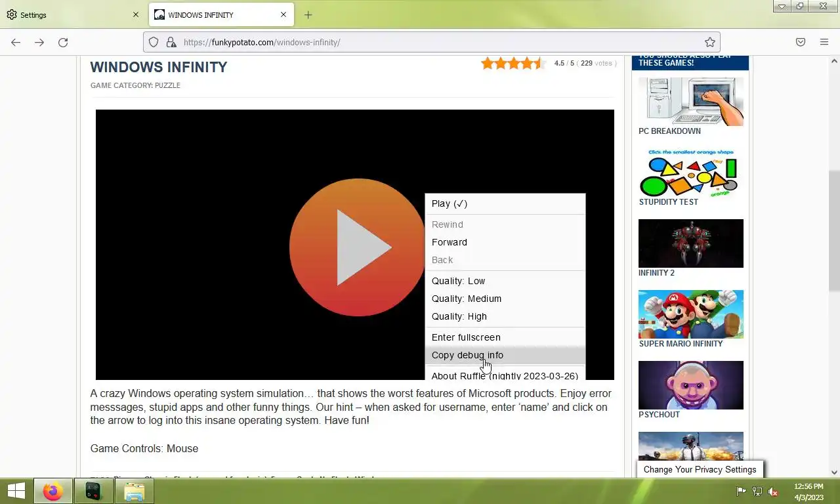Open the Pocket save icon

coord(801,42)
